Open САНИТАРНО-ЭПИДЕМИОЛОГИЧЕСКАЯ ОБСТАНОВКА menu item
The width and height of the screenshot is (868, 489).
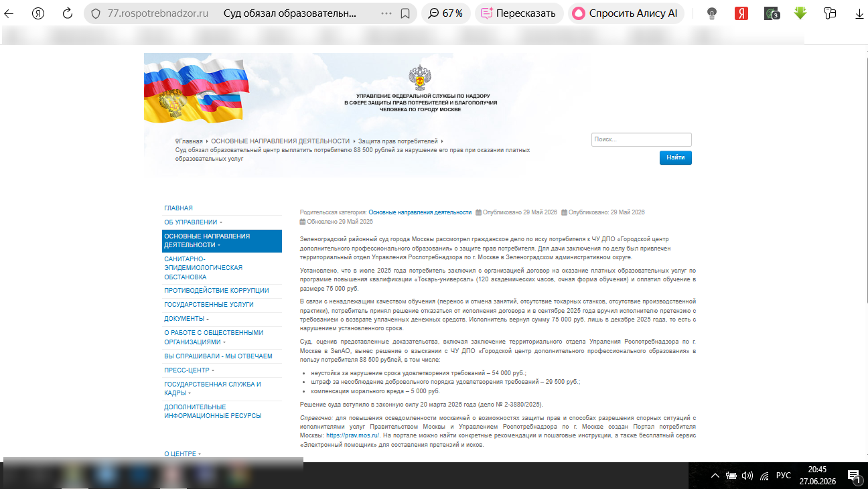(x=203, y=268)
